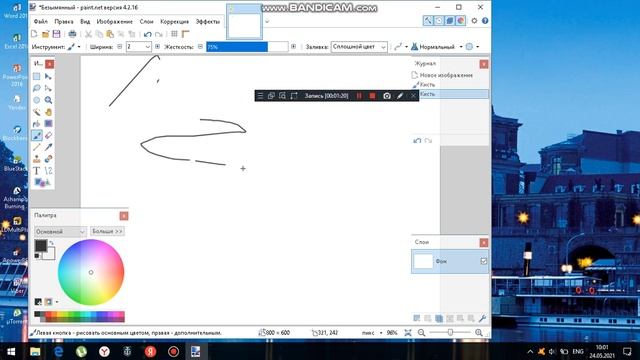
Task: Click the undo arrow in History panel
Action: click(417, 141)
